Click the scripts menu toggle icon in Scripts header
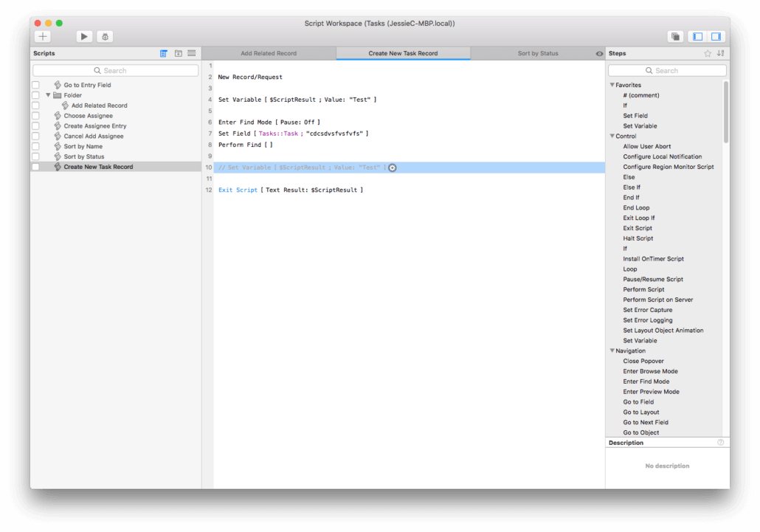Image resolution: width=760 pixels, height=532 pixels. pyautogui.click(x=164, y=53)
